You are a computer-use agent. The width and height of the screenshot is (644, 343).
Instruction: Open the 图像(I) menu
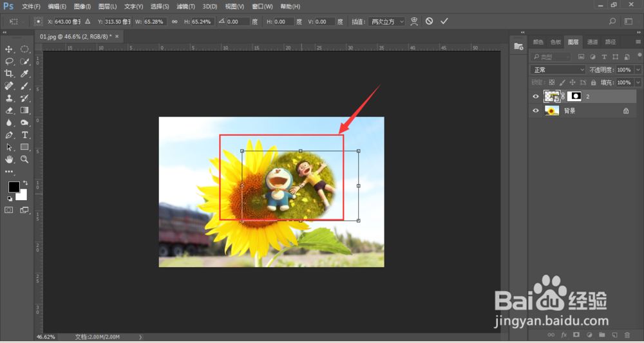coord(82,6)
